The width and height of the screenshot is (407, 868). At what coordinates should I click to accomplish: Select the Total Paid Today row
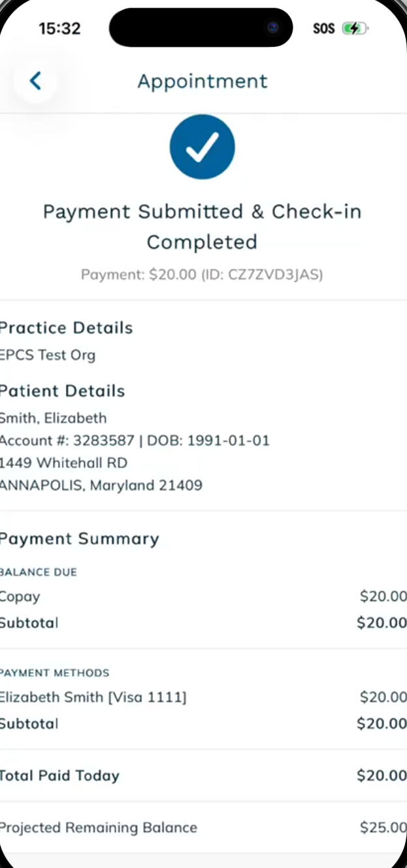(203, 776)
